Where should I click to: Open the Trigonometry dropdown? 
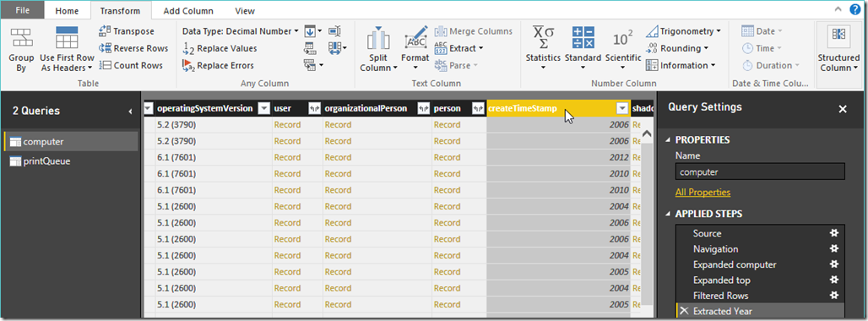(684, 31)
